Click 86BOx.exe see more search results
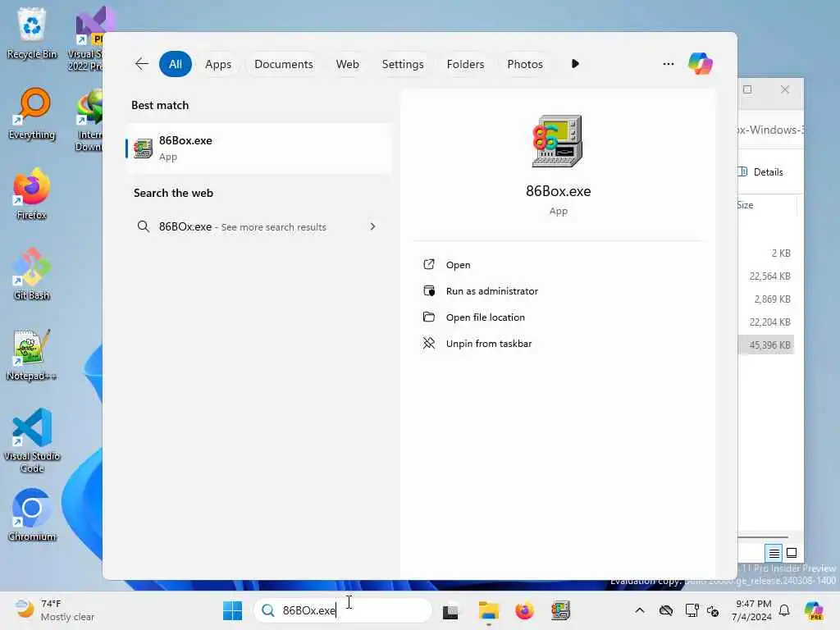Viewport: 840px width, 630px height. [259, 226]
